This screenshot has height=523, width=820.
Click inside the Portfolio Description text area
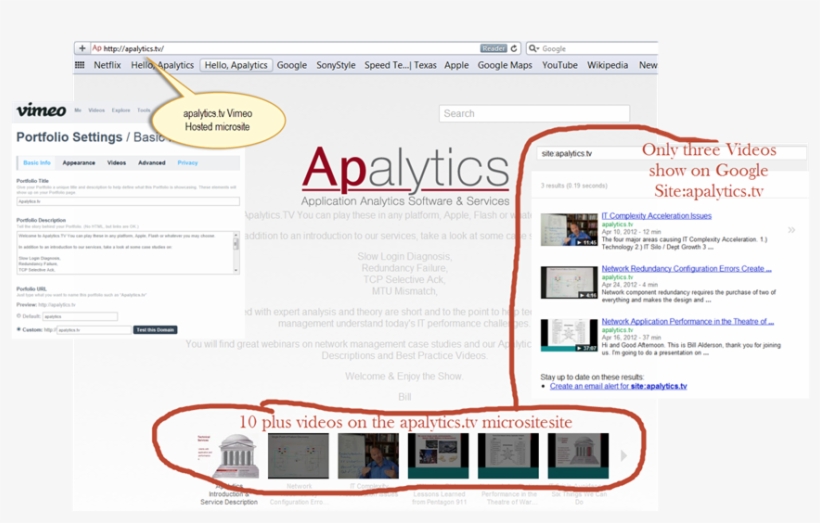coord(124,253)
